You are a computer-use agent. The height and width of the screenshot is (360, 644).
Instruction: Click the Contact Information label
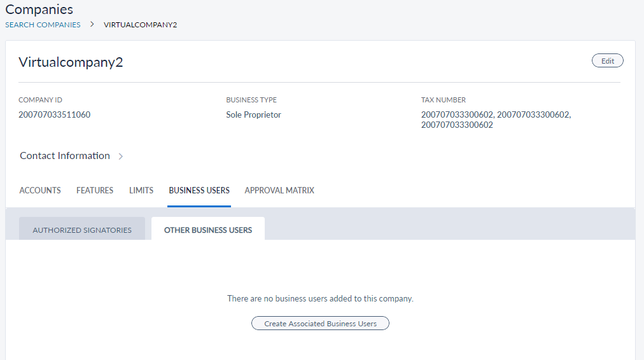pyautogui.click(x=65, y=156)
